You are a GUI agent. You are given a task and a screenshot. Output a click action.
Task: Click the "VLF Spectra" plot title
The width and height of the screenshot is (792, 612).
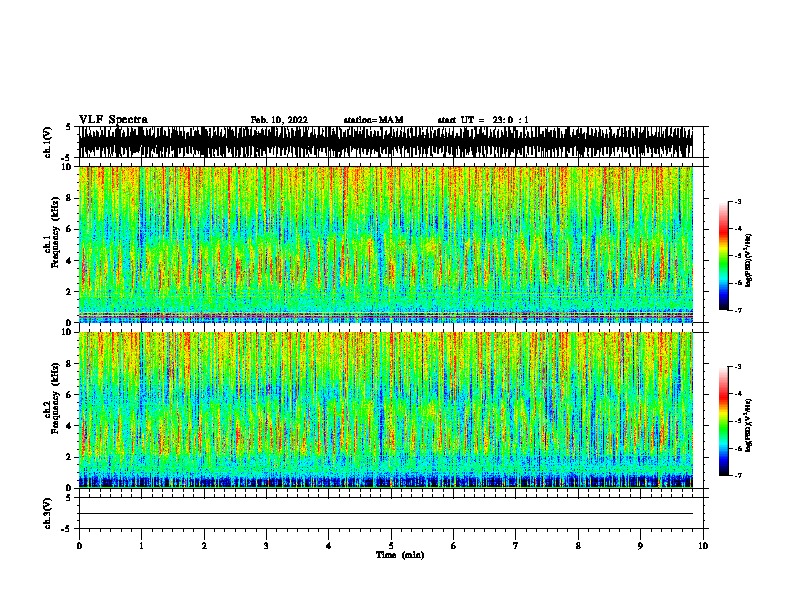[x=113, y=120]
